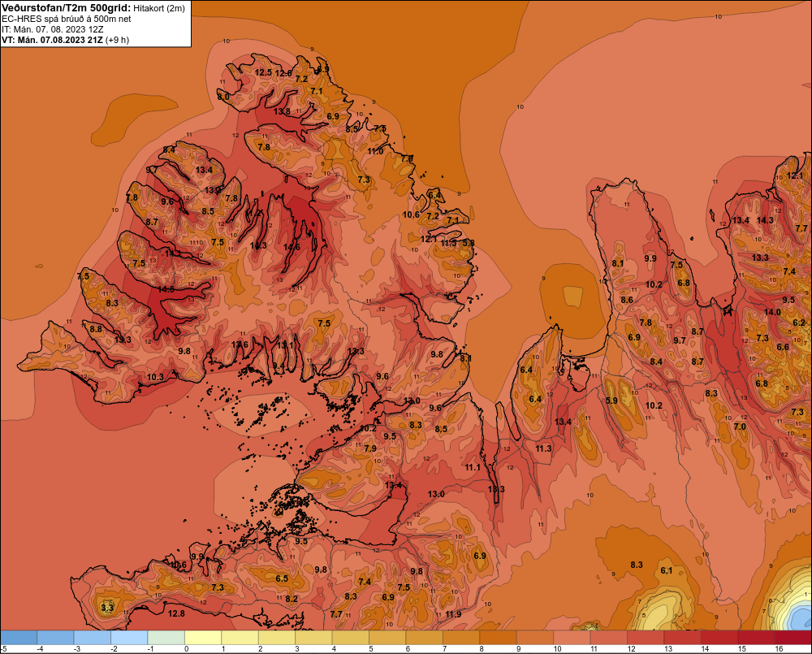Click the 11.0 temperature value on map
The width and height of the screenshot is (812, 654).
375,151
